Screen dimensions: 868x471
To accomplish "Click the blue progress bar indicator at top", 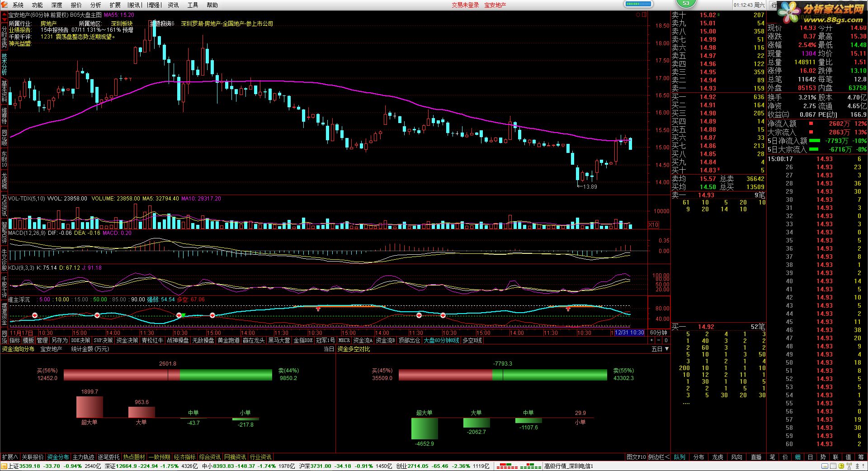I will click(x=638, y=4).
